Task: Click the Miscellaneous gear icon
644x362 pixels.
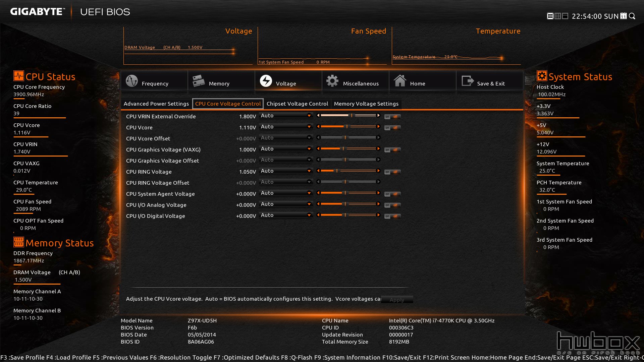Action: (332, 81)
